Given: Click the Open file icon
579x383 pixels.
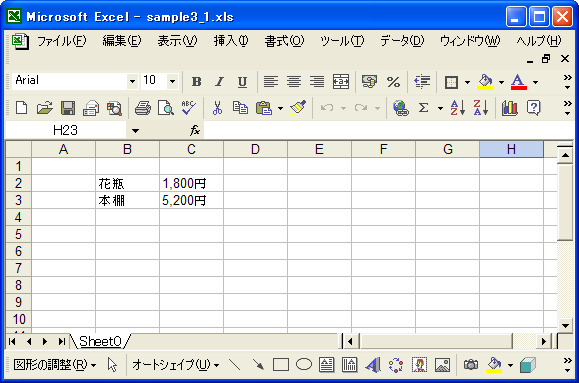Looking at the screenshot, I should pyautogui.click(x=44, y=108).
